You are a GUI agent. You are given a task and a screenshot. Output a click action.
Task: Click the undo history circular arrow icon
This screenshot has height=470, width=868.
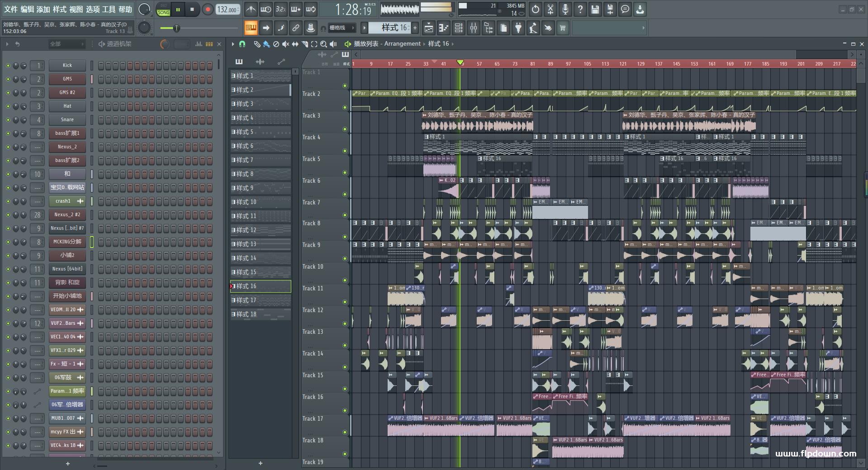point(536,9)
